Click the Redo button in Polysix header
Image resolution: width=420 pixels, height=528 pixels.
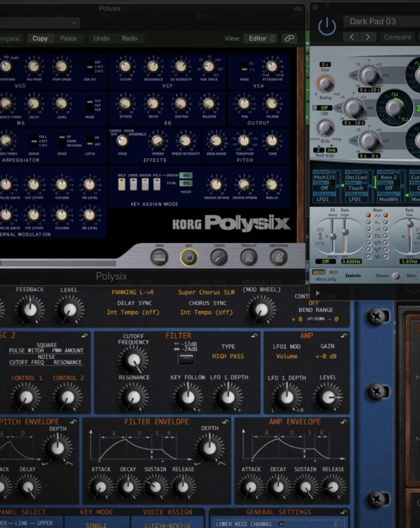pos(130,38)
